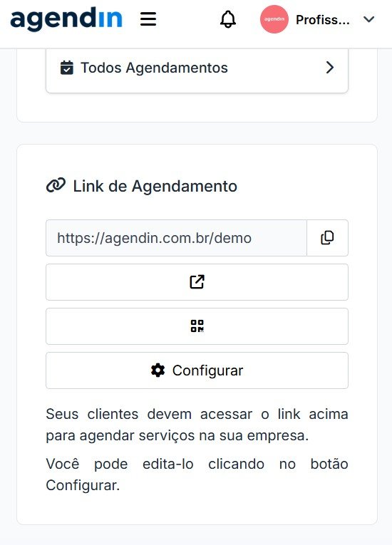This screenshot has width=392, height=545.
Task: Copy the booking link to clipboard
Action: (327, 238)
